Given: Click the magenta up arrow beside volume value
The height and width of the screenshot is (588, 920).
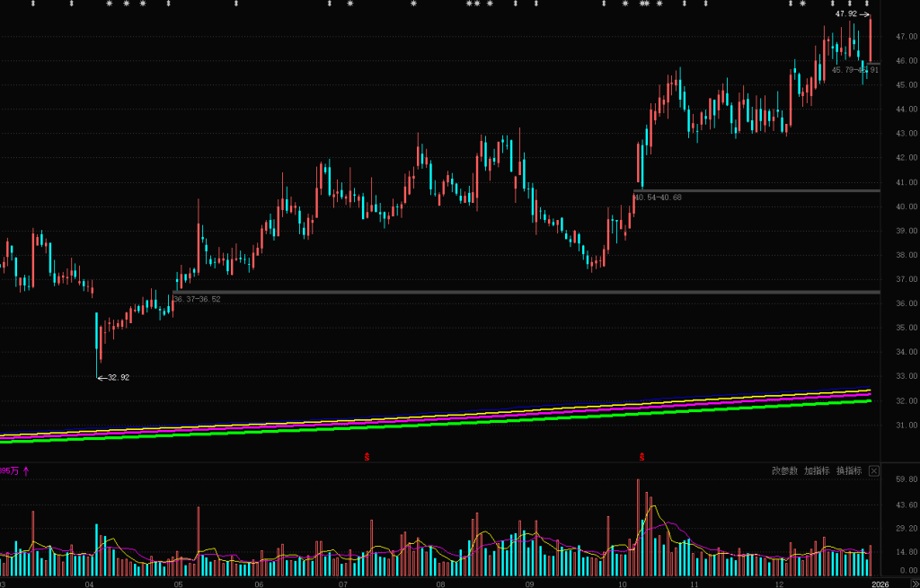Looking at the screenshot, I should tap(26, 470).
